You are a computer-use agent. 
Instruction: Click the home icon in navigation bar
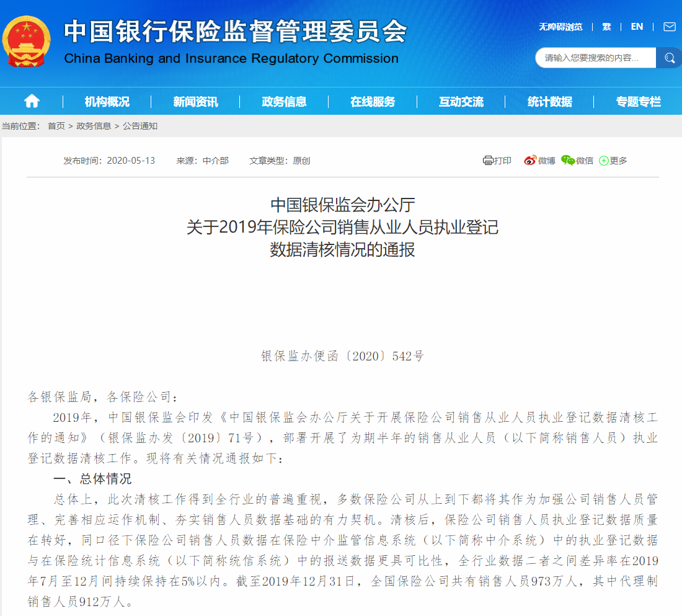(x=32, y=101)
